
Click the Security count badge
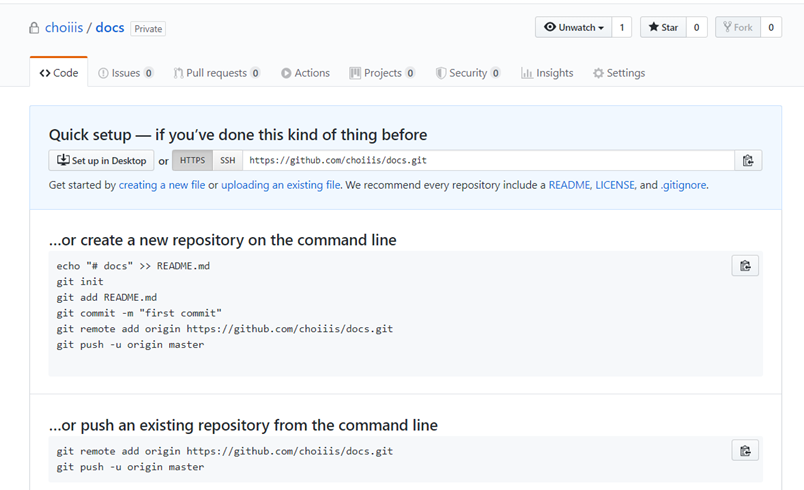pos(495,73)
